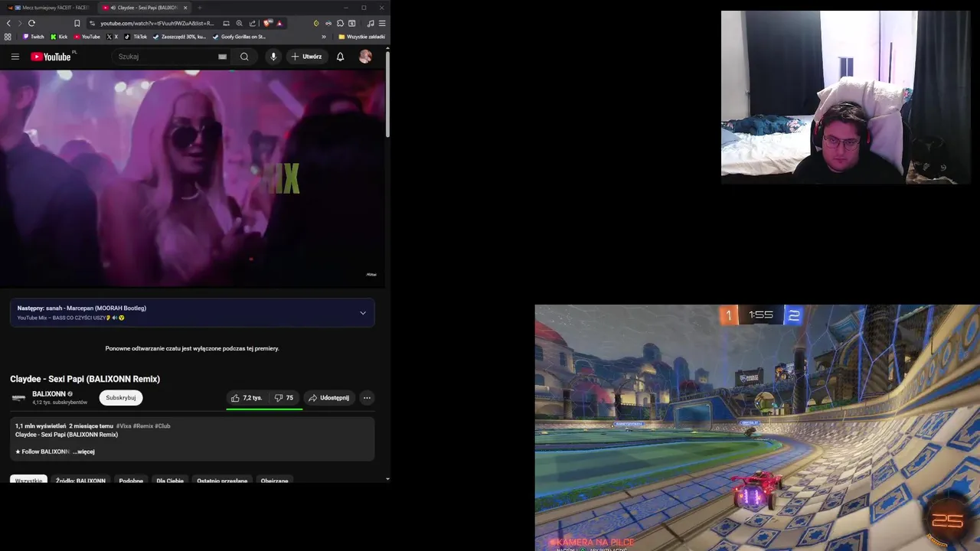Open the Goofy Gorillas on St... bookmark
This screenshot has height=551, width=980.
click(239, 37)
